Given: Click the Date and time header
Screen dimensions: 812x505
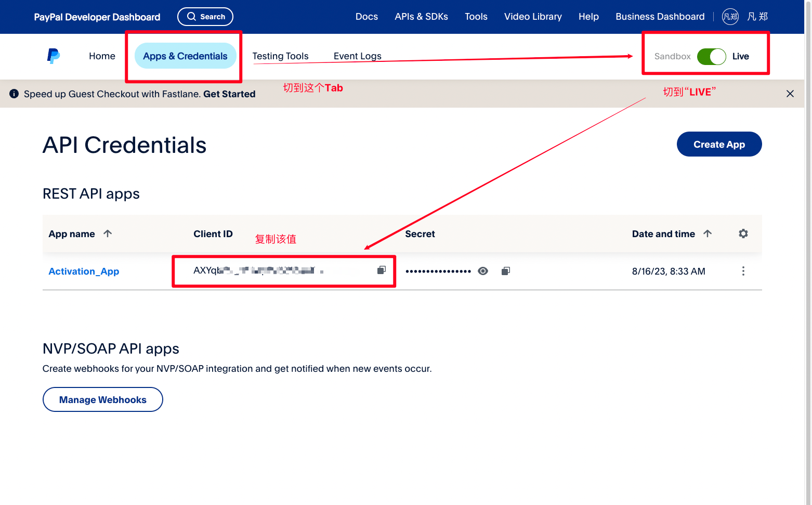Looking at the screenshot, I should tap(663, 234).
